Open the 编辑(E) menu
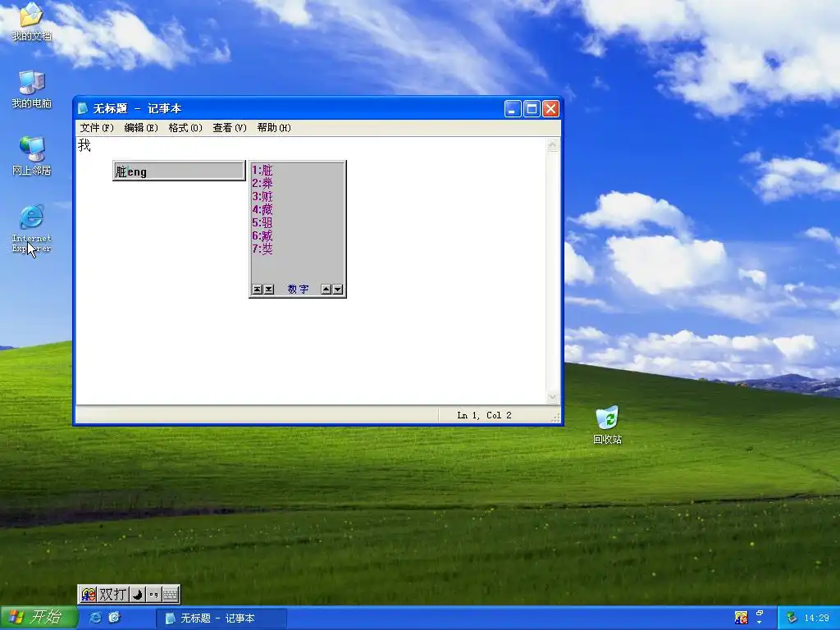Image resolution: width=840 pixels, height=630 pixels. [141, 127]
